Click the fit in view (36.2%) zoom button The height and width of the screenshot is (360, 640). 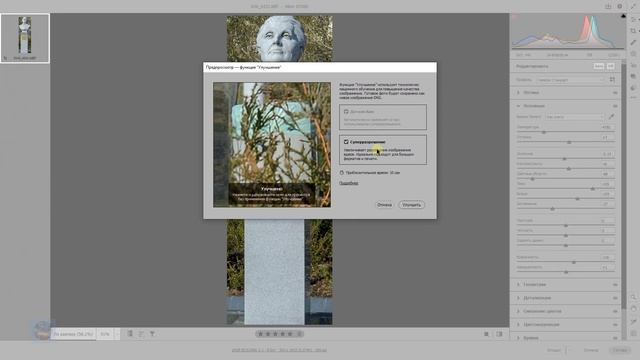(x=73, y=334)
